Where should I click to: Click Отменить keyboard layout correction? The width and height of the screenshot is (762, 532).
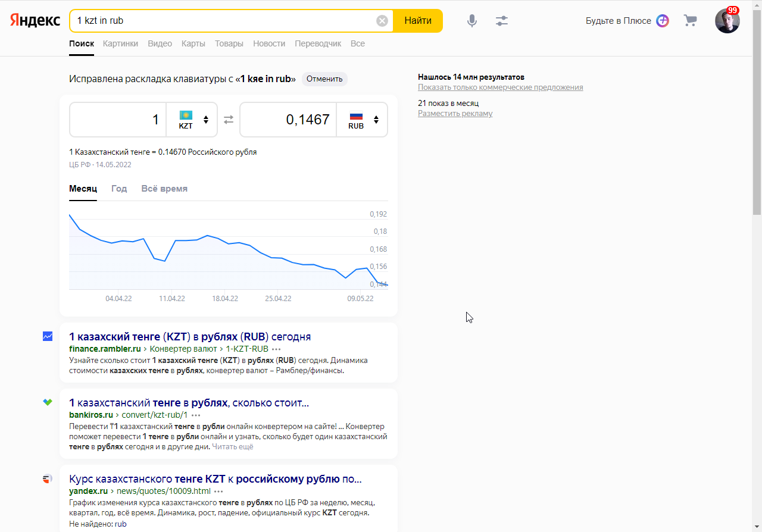tap(324, 79)
